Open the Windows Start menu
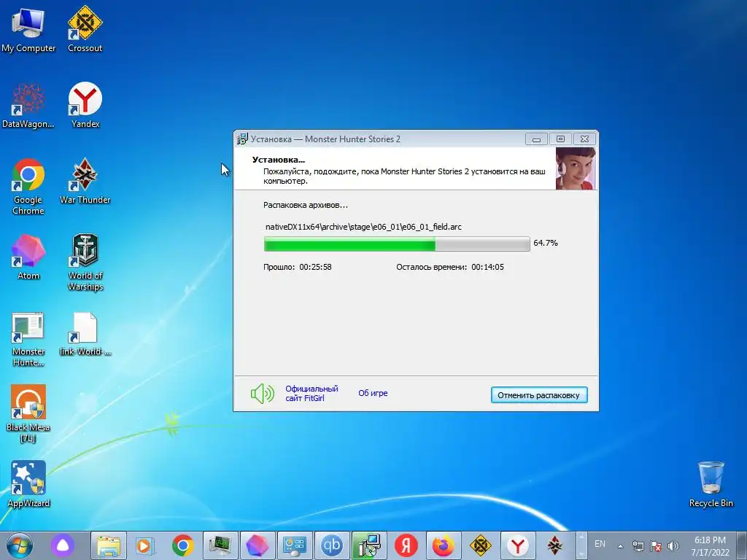The image size is (747, 560). [19, 545]
